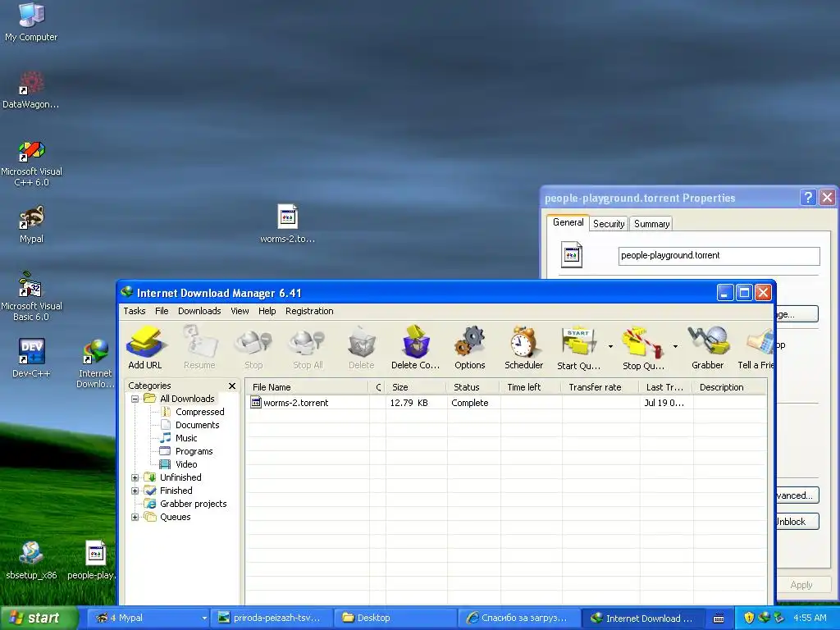Open Stop Queue dropdown arrow

coord(675,347)
